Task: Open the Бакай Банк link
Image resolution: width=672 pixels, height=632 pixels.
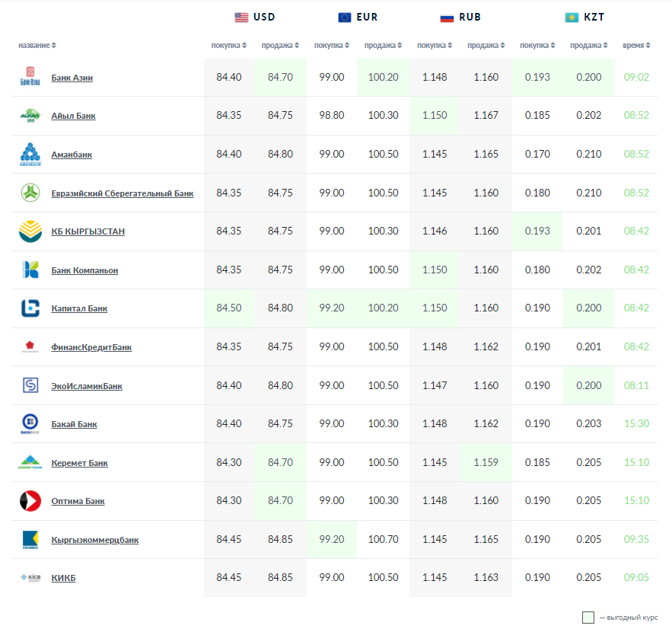Action: click(x=74, y=424)
